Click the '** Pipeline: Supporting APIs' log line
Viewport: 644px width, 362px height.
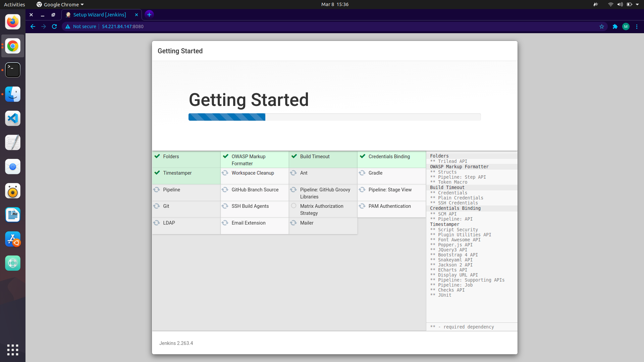coord(467,280)
